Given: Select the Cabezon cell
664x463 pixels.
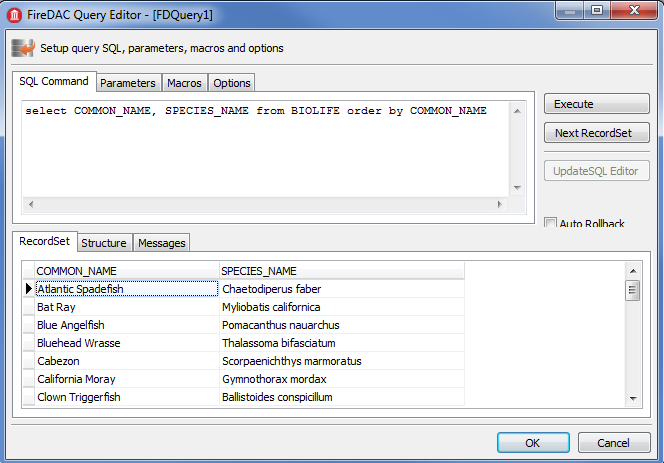Looking at the screenshot, I should pyautogui.click(x=127, y=361).
